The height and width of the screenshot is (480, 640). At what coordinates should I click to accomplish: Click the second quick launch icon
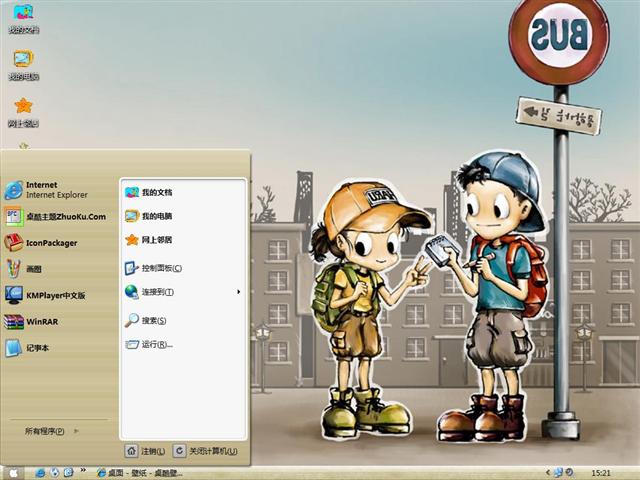coord(54,473)
